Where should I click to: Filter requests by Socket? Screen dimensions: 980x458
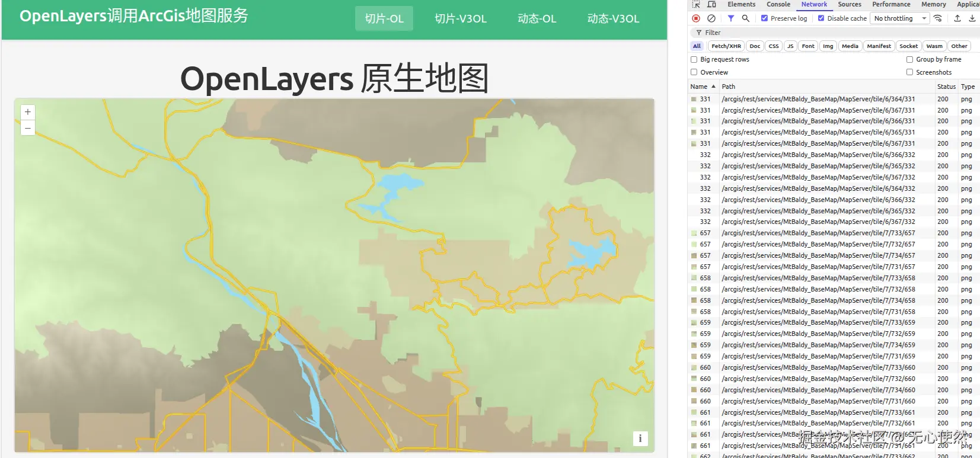coord(908,46)
